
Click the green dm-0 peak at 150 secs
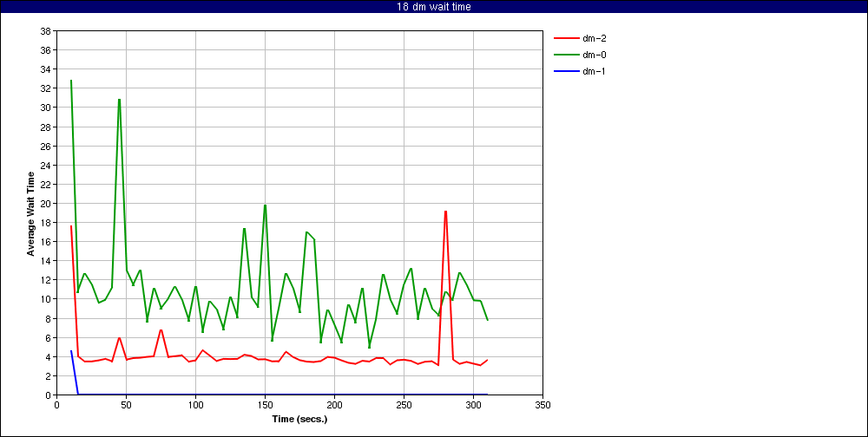(265, 205)
